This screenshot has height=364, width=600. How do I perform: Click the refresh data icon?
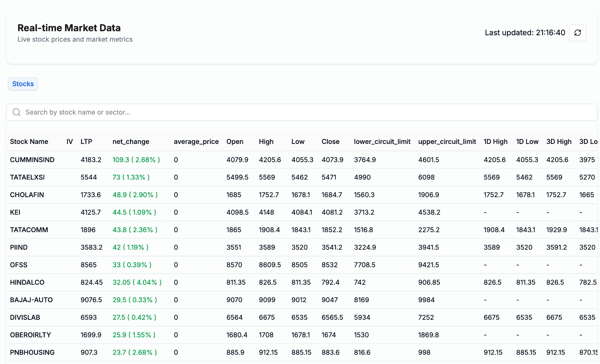click(x=577, y=33)
